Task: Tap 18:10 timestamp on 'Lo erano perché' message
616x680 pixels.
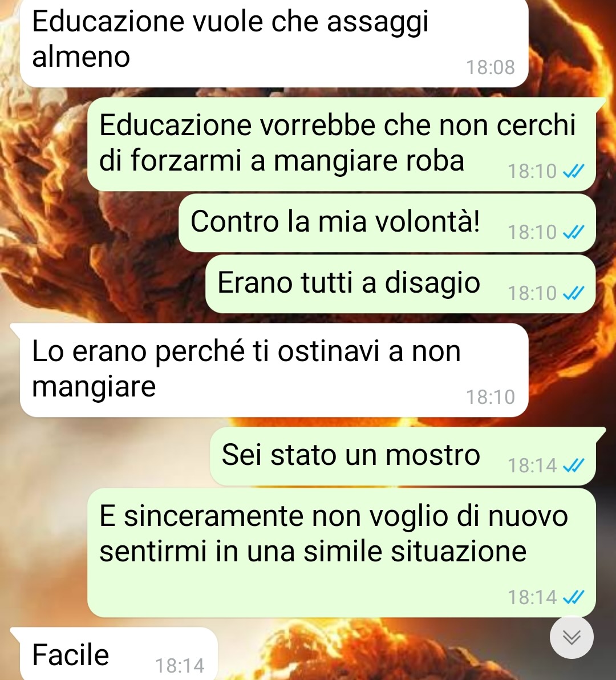Action: tap(491, 397)
